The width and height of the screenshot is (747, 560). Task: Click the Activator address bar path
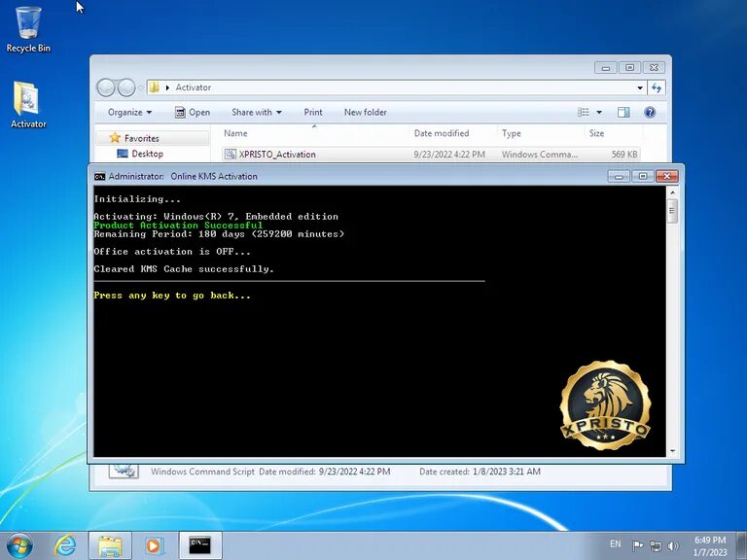click(193, 87)
